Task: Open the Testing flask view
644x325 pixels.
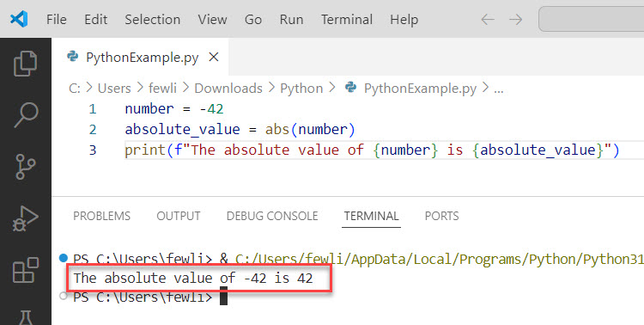Action: (x=26, y=316)
